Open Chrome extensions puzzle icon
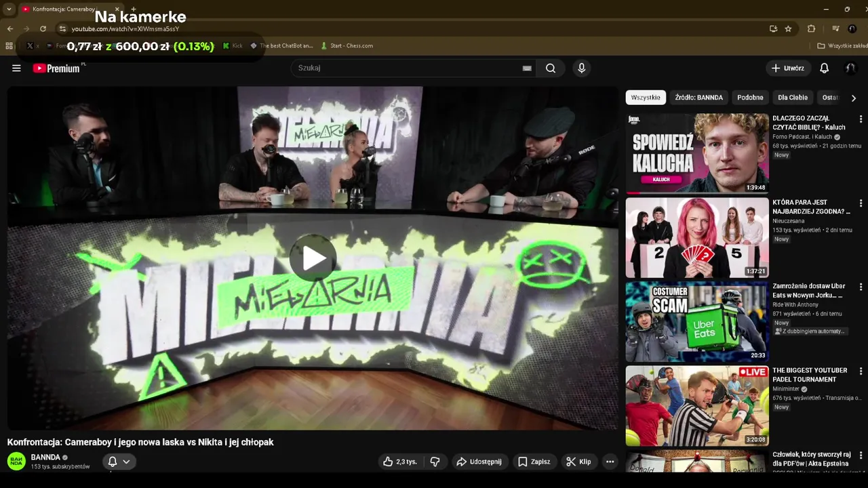This screenshot has width=868, height=488. [x=811, y=28]
